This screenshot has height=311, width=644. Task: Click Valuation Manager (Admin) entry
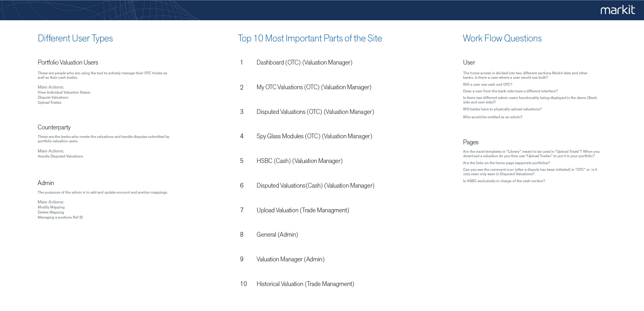290,259
